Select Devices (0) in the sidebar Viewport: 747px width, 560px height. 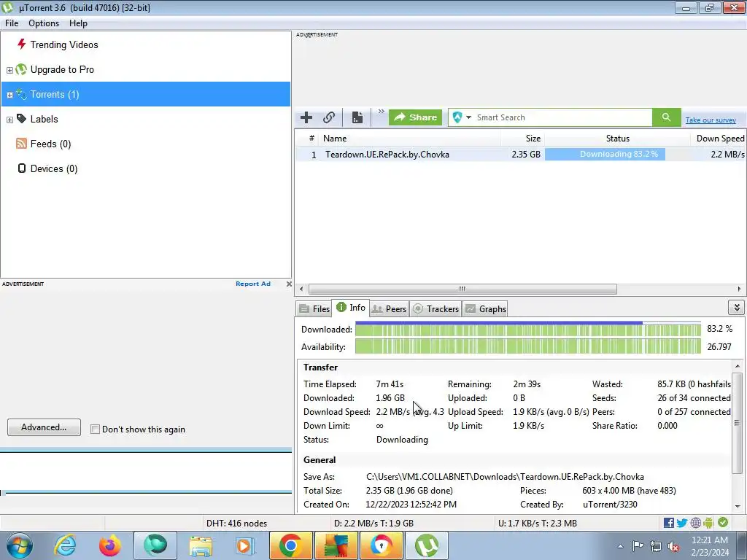click(54, 168)
